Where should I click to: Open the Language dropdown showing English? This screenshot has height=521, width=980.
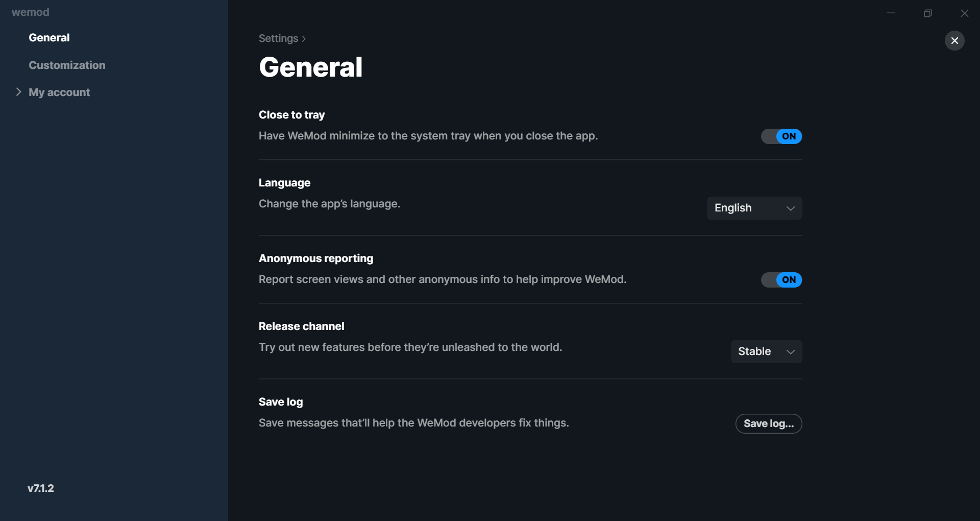tap(754, 208)
